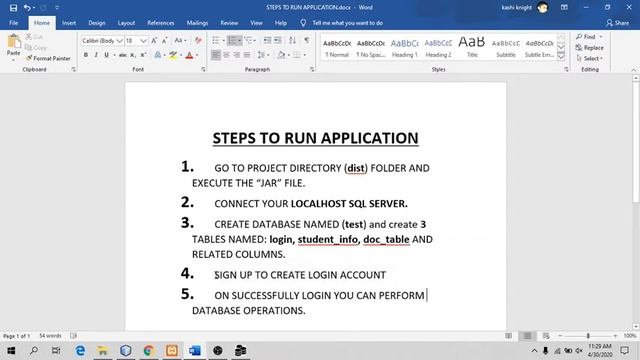The width and height of the screenshot is (640, 360).
Task: Clear all formatting with the eraser icon
Action: click(198, 40)
